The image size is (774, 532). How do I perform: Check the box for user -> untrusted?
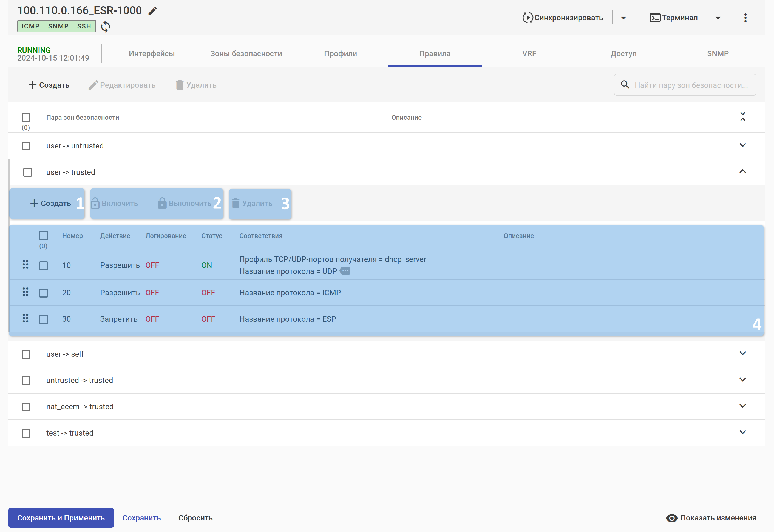click(x=26, y=146)
